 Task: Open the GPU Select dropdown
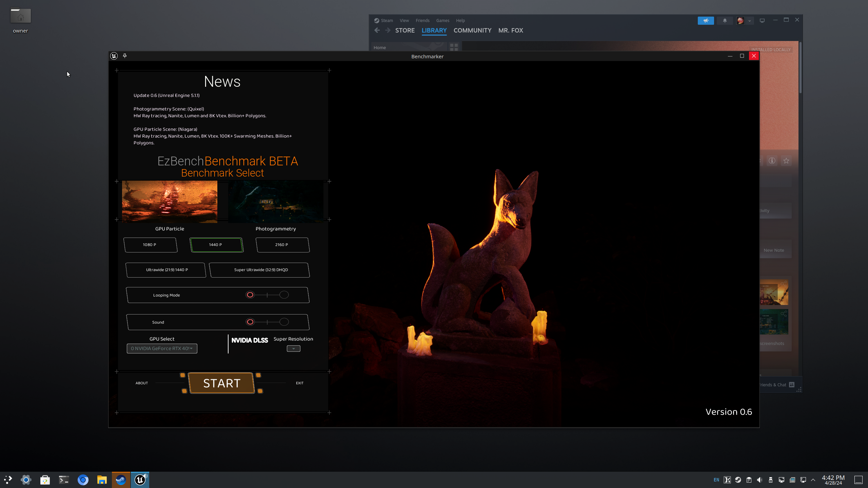click(162, 348)
